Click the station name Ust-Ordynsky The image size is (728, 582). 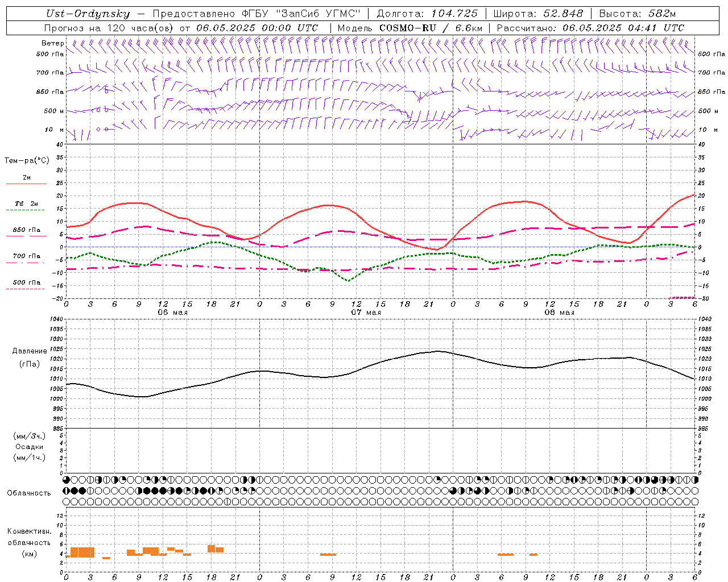(x=88, y=14)
